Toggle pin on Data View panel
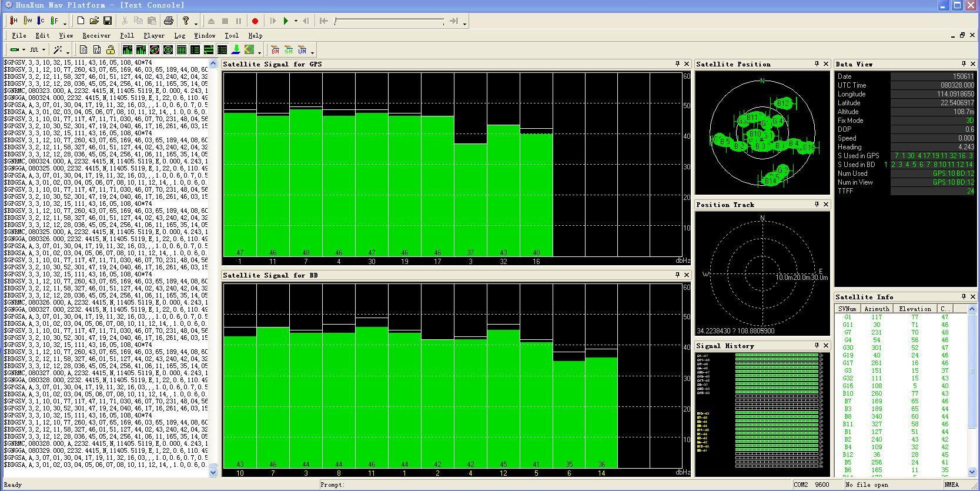The image size is (980, 491). point(964,64)
